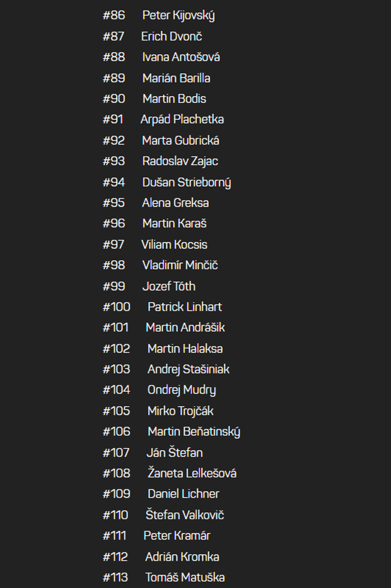Click on Ondrej Mudry
The height and width of the screenshot is (588, 391).
click(x=181, y=390)
